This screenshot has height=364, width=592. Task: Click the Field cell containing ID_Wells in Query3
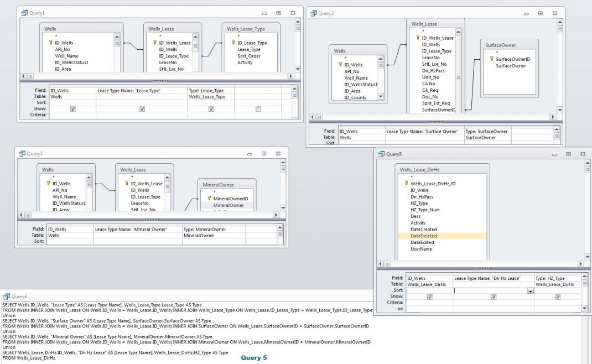[x=70, y=229]
